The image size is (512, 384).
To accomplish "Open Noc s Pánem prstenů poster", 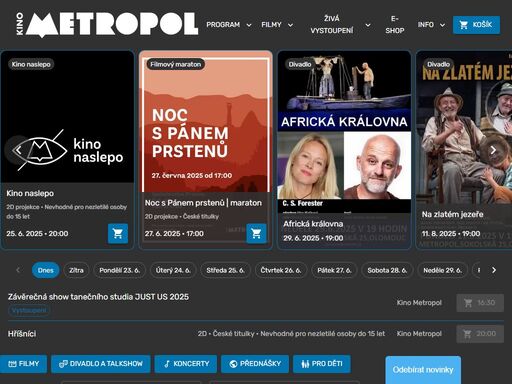I will 206,122.
